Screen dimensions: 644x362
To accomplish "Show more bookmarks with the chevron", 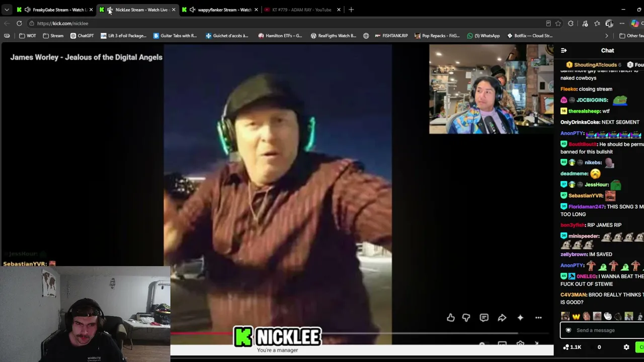I will [606, 36].
